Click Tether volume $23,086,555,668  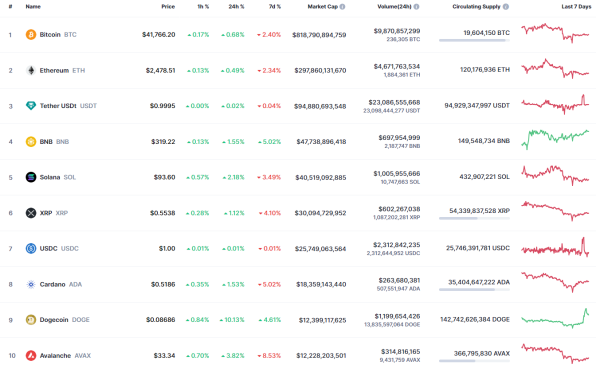pyautogui.click(x=394, y=103)
